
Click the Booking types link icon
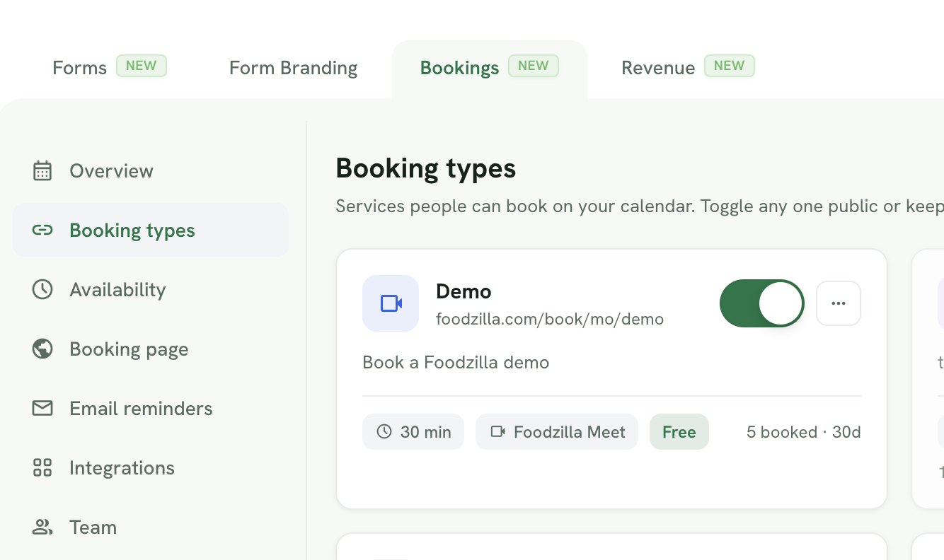42,231
